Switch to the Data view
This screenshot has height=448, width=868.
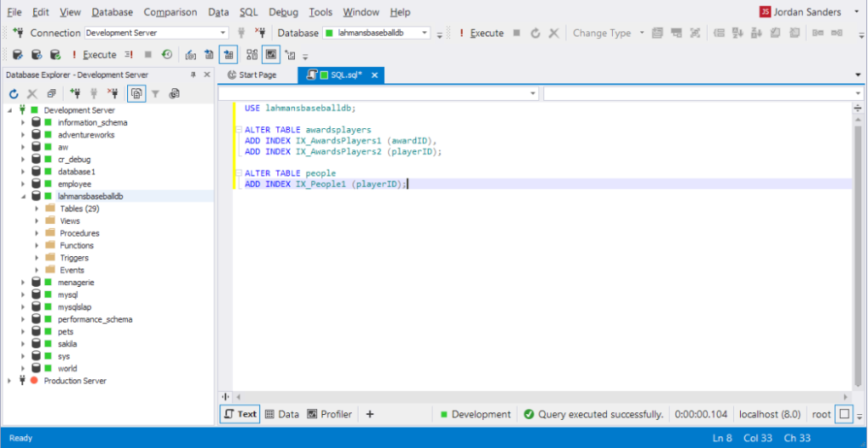pos(282,414)
